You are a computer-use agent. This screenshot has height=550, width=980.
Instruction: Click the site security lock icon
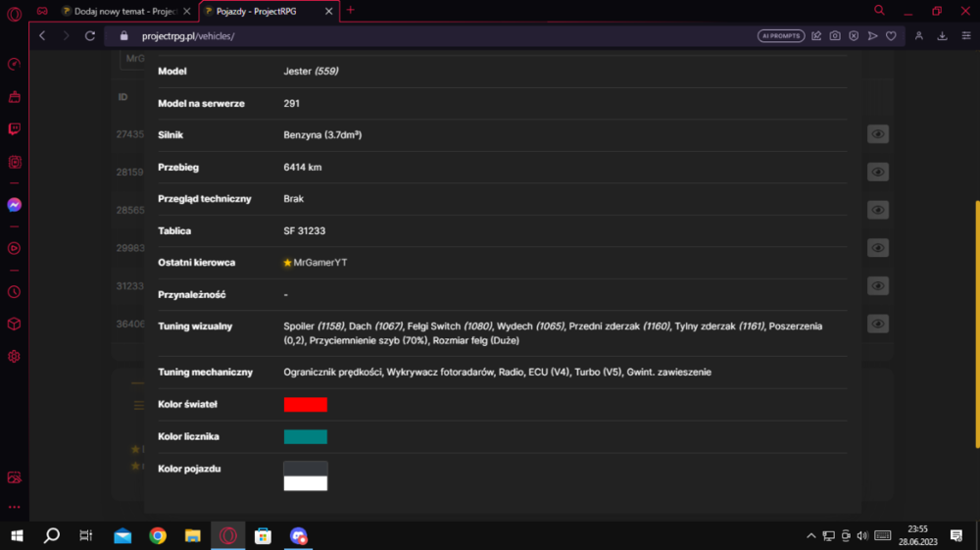[123, 36]
